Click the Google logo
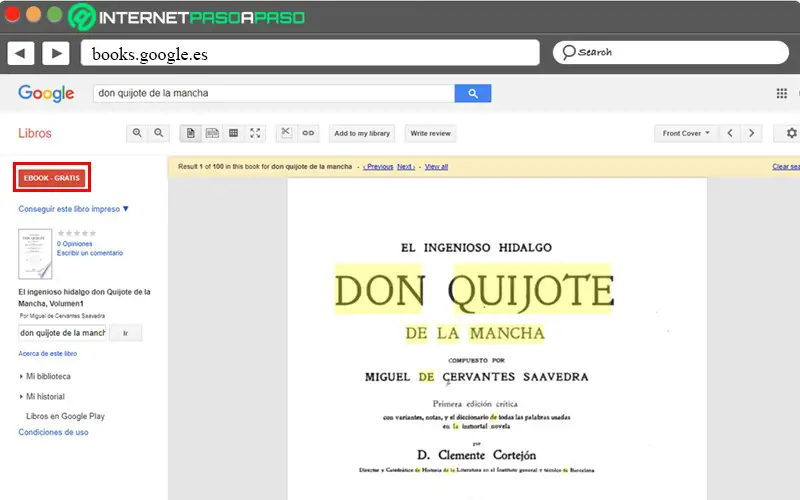The height and width of the screenshot is (500, 800). click(46, 93)
